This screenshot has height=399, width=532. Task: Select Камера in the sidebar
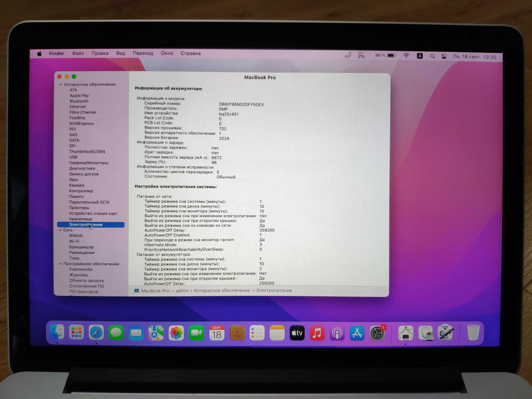point(77,185)
